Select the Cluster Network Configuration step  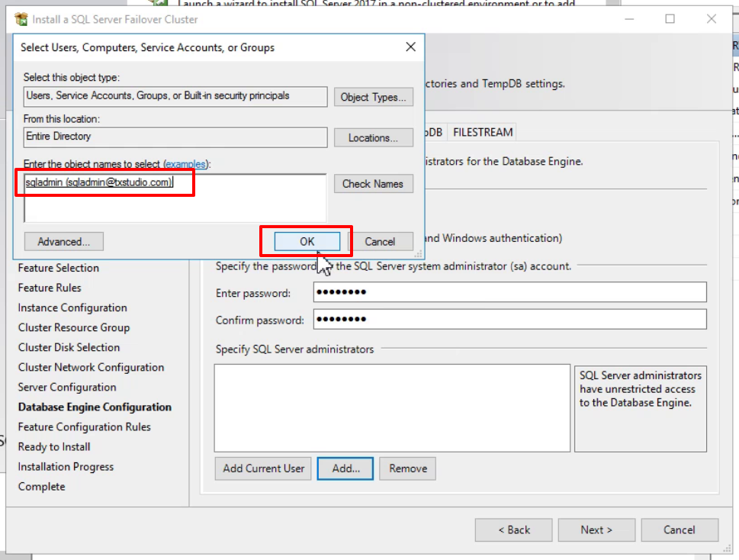coord(91,367)
